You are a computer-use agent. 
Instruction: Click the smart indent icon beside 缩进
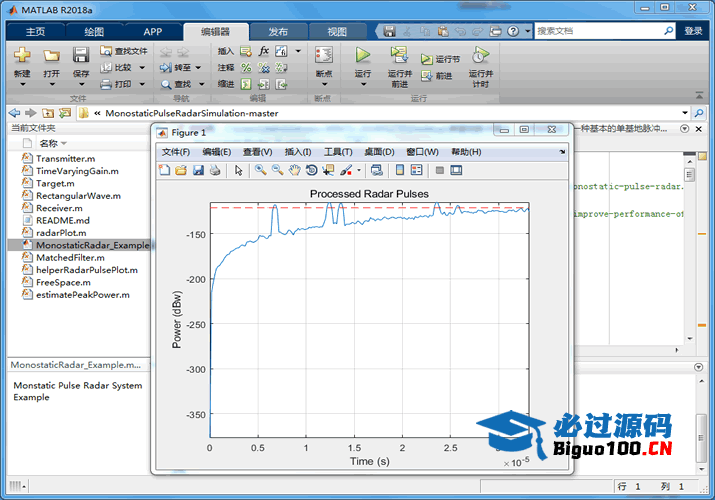[x=246, y=84]
